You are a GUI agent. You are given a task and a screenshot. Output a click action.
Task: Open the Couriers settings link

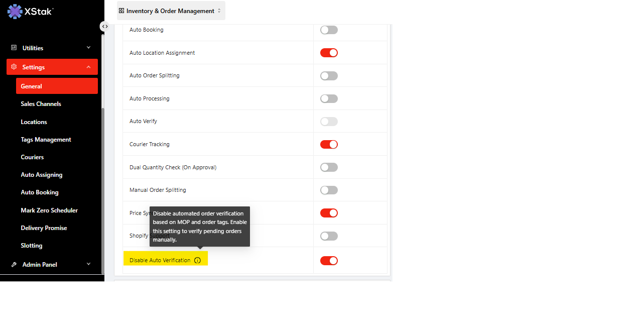point(32,157)
